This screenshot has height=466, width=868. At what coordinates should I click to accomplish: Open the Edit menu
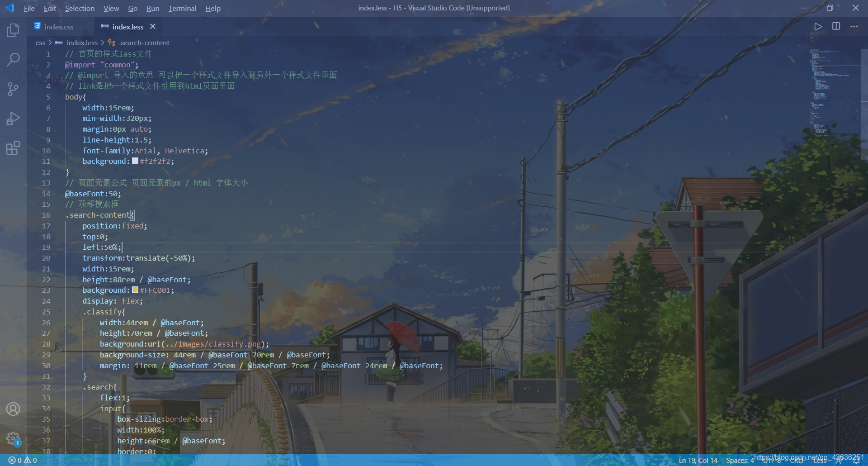point(50,8)
